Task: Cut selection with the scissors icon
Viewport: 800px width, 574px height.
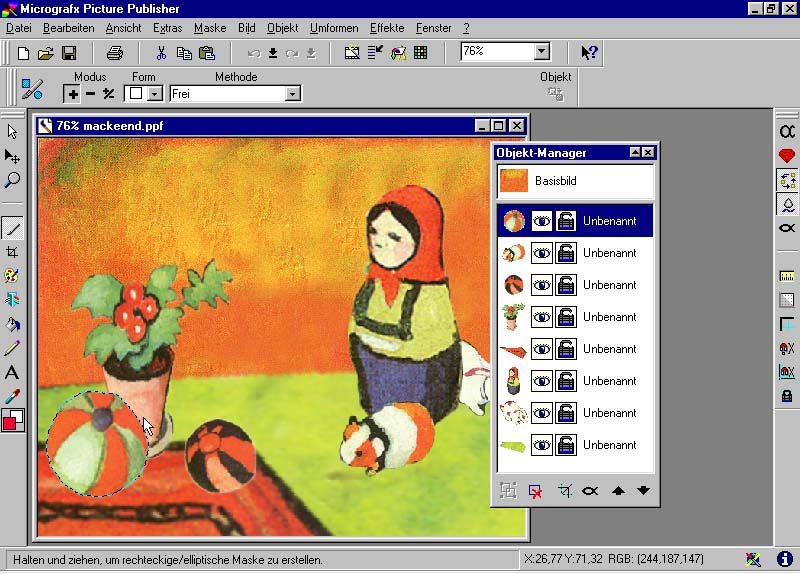Action: 161,53
